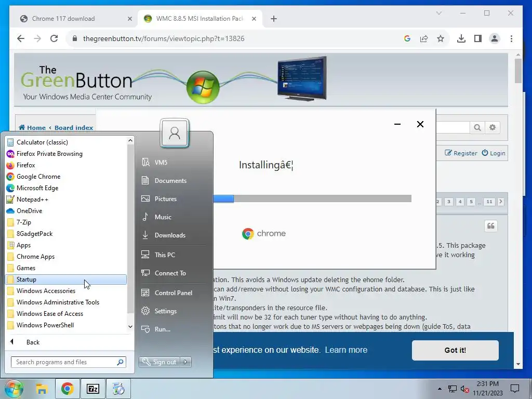Click the Windows Start orb

[14, 389]
